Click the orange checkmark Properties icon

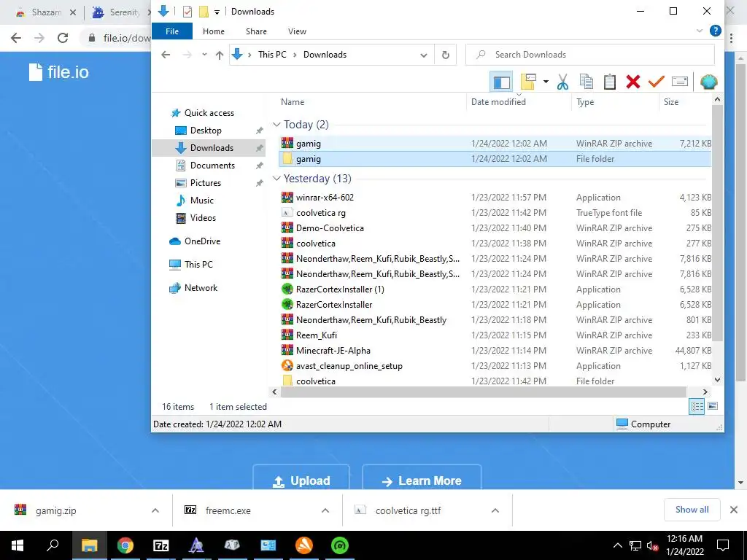point(656,82)
